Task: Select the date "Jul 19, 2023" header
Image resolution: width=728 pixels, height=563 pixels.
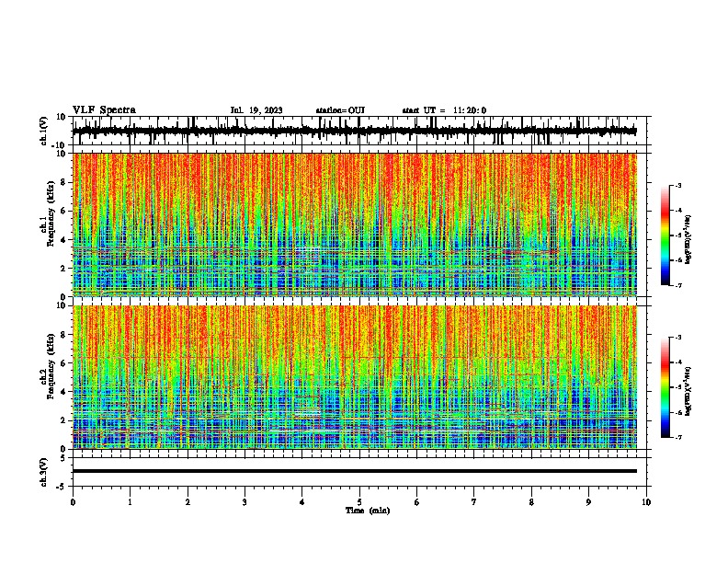Action: pyautogui.click(x=256, y=110)
